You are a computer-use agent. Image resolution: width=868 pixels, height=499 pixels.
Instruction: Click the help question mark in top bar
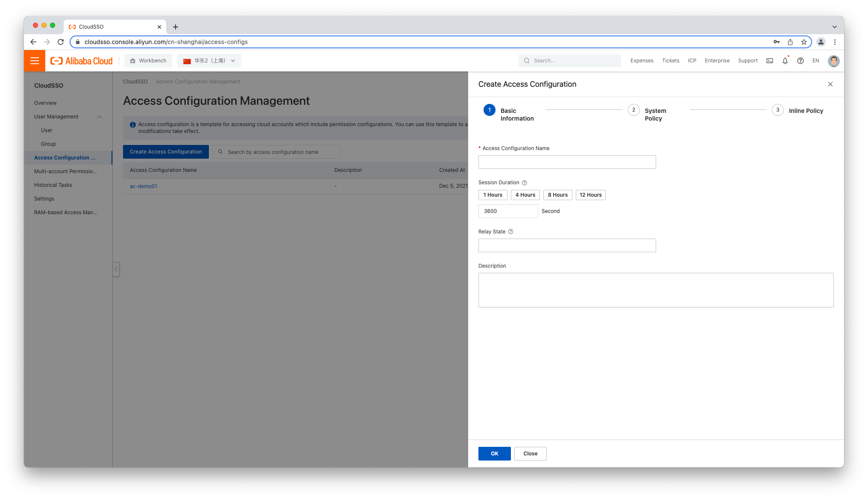point(800,61)
